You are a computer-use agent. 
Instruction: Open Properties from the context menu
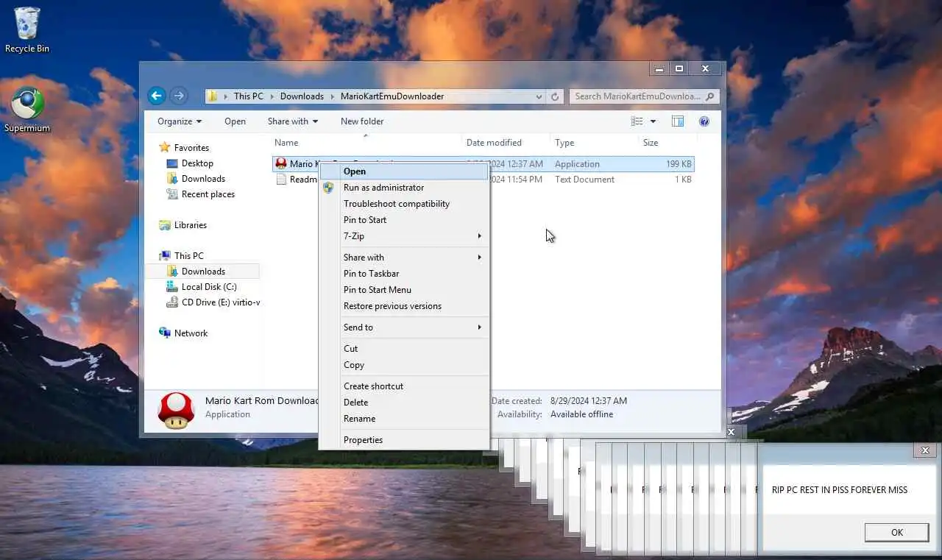click(404, 440)
